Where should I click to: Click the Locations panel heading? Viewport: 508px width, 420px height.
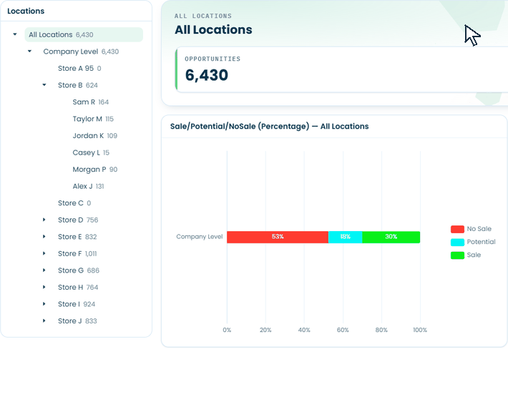tap(26, 11)
